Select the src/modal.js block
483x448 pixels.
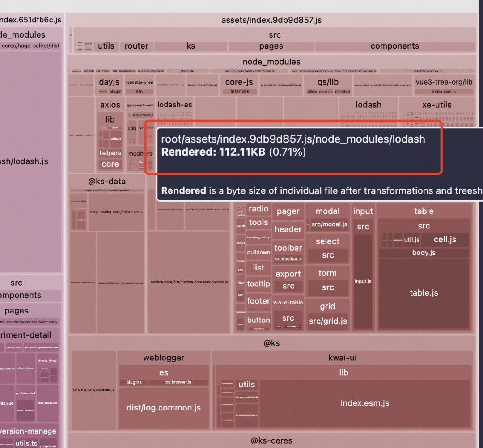329,224
